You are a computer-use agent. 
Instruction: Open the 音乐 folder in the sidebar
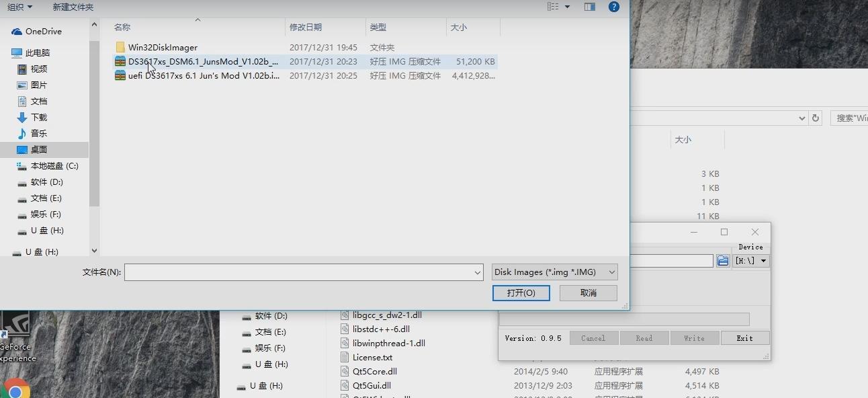click(x=39, y=133)
